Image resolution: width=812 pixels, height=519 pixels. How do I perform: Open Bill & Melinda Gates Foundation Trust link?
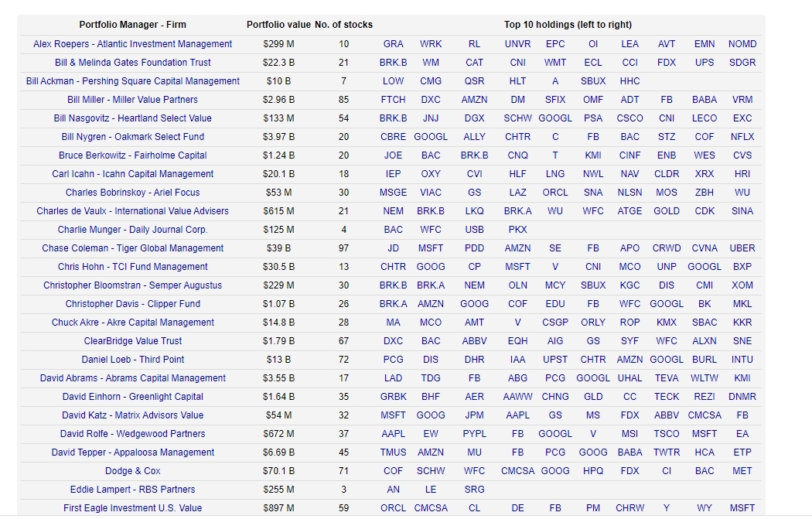(132, 63)
